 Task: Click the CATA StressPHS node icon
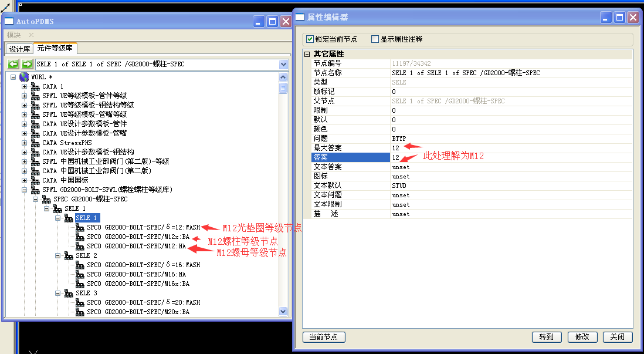tap(35, 143)
